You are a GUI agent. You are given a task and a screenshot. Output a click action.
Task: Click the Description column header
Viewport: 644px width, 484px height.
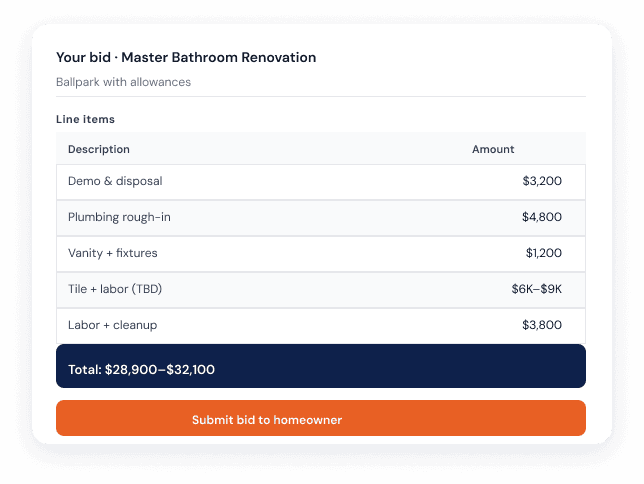99,149
